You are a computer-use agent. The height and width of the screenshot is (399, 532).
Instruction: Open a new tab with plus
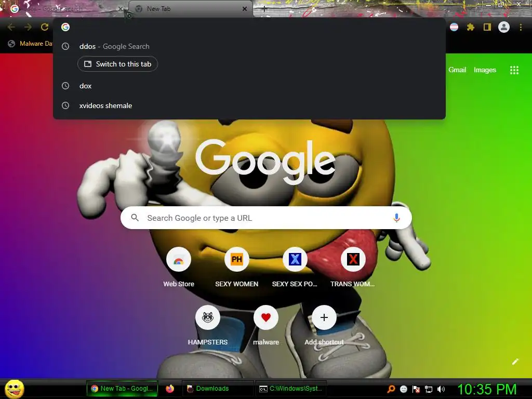pyautogui.click(x=264, y=9)
